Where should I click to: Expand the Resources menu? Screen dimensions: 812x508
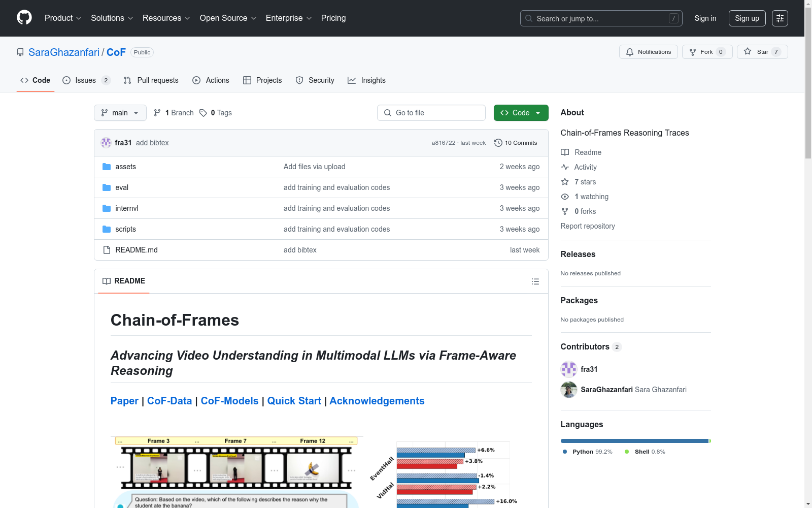tap(166, 18)
